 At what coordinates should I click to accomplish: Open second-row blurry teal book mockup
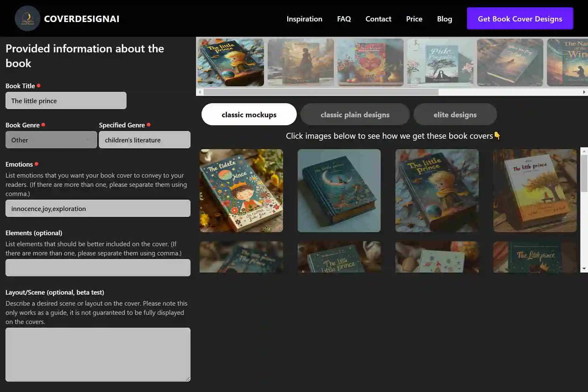(x=241, y=257)
